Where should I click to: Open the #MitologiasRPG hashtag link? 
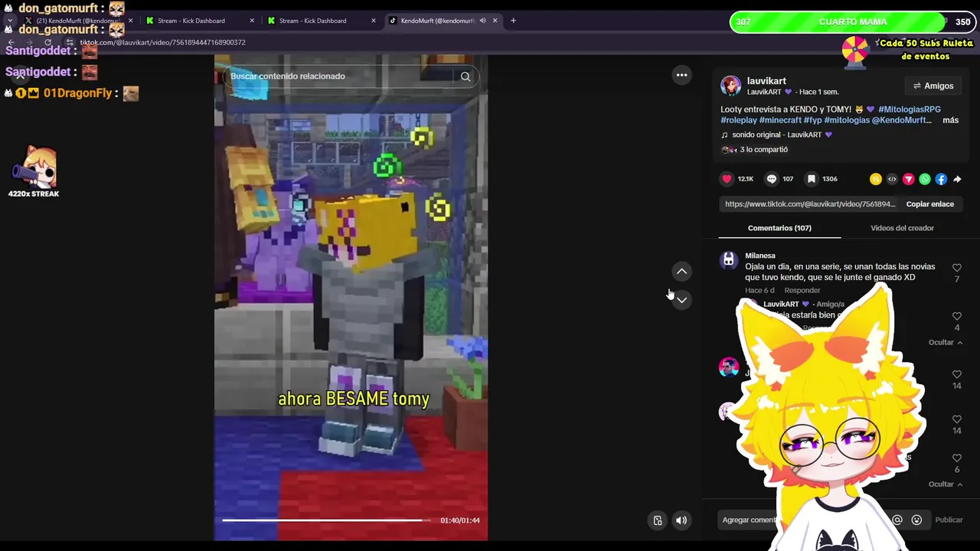[x=910, y=109]
